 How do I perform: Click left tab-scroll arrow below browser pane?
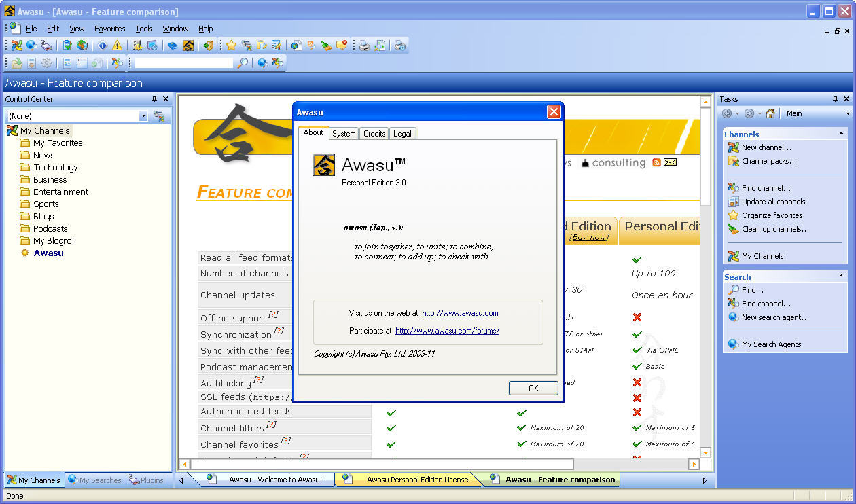pyautogui.click(x=181, y=480)
